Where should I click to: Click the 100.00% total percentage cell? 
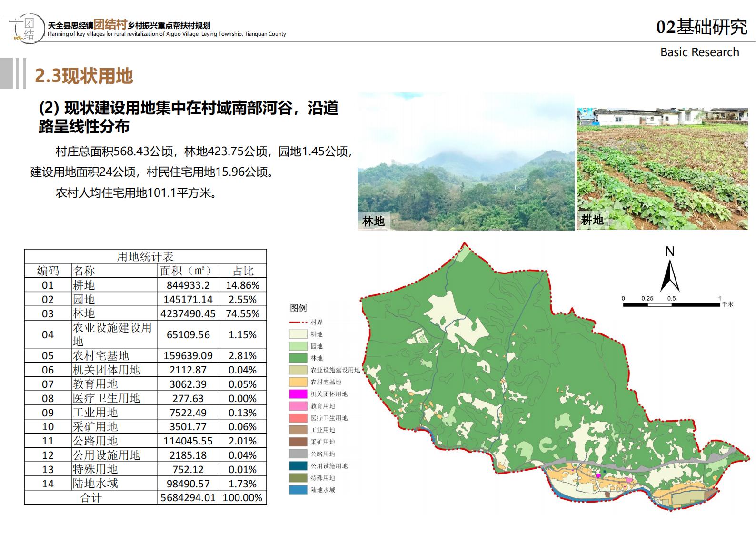(243, 498)
